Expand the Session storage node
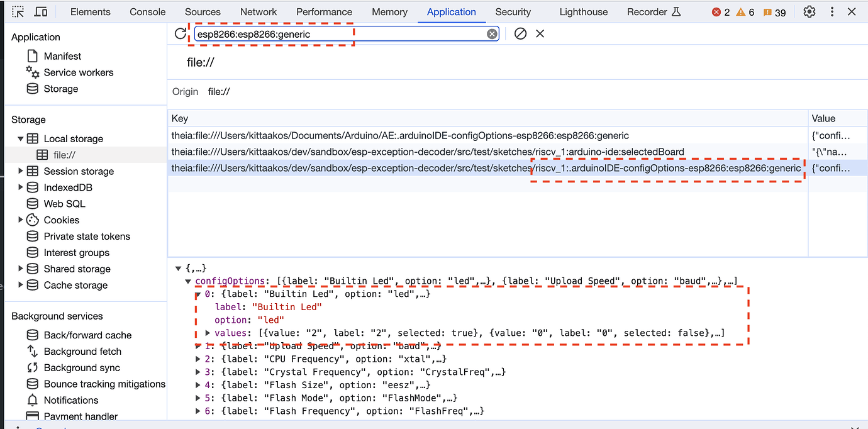 pyautogui.click(x=19, y=171)
